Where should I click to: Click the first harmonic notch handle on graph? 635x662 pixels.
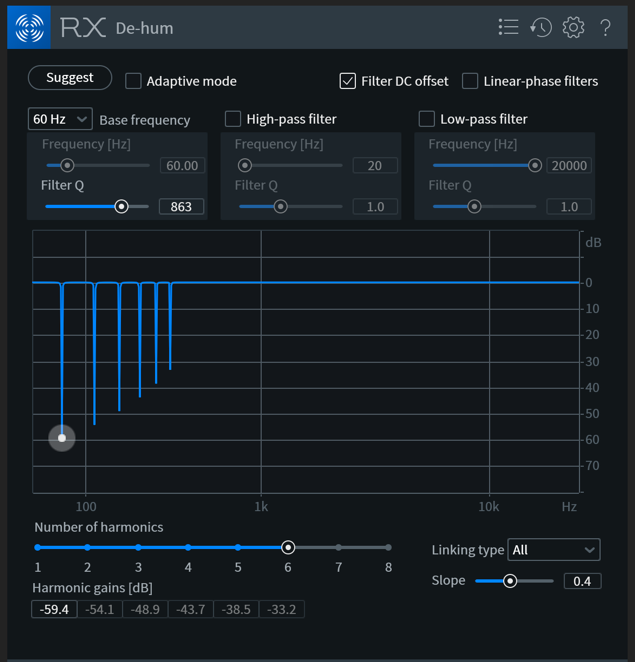pos(62,438)
